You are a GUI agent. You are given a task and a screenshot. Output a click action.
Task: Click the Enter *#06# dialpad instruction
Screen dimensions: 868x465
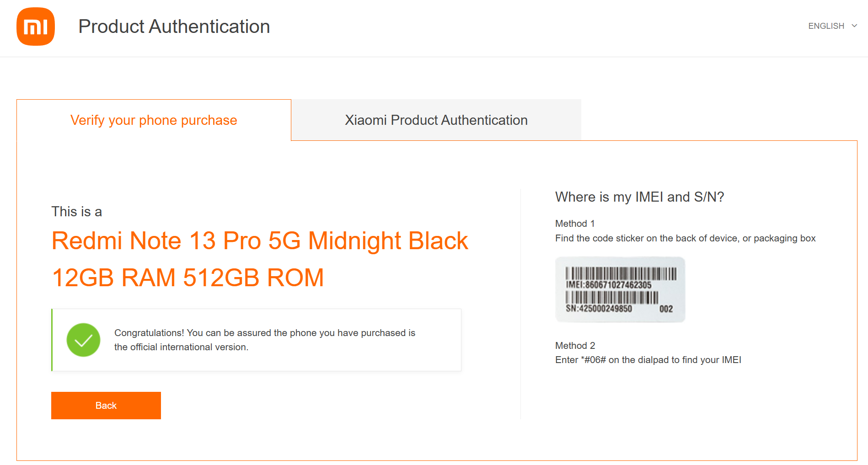[x=648, y=360]
